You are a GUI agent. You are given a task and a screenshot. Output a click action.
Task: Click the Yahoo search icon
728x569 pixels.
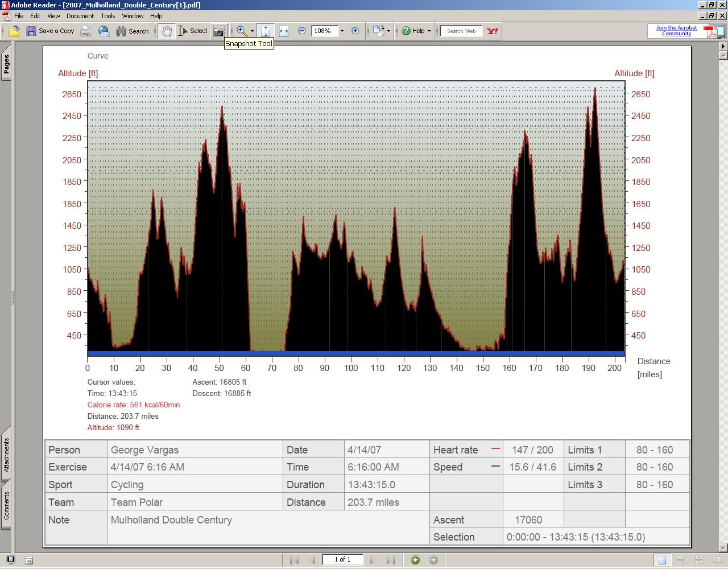[x=493, y=31]
